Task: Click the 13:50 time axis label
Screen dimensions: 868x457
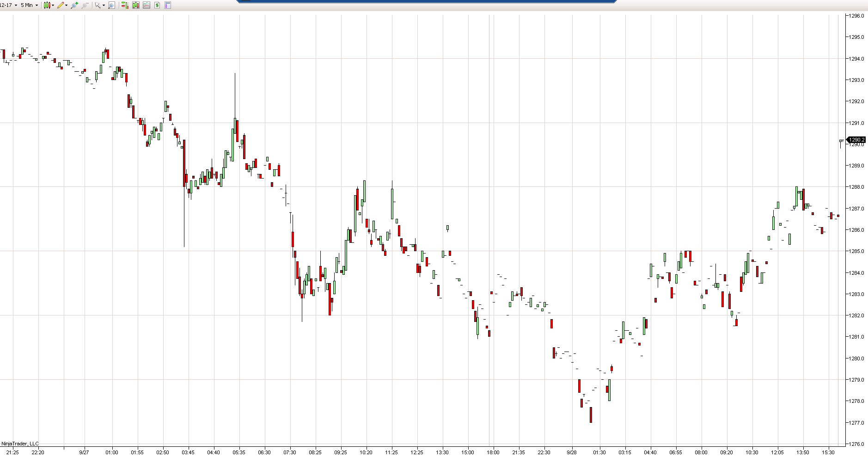Action: pyautogui.click(x=803, y=452)
